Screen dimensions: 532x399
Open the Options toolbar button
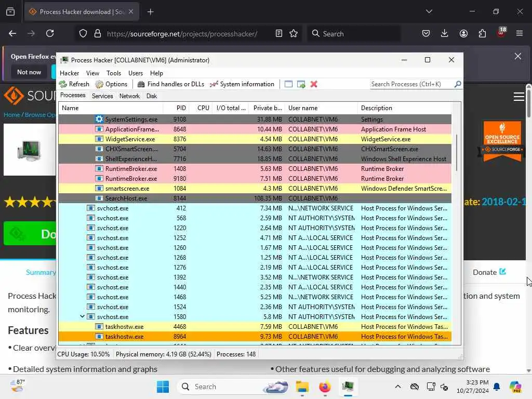tap(111, 84)
